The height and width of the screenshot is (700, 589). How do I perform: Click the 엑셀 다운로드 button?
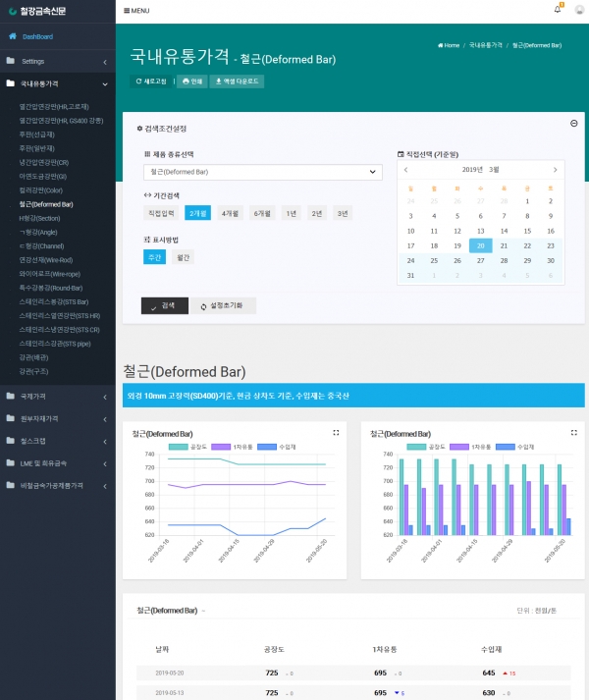coord(237,81)
